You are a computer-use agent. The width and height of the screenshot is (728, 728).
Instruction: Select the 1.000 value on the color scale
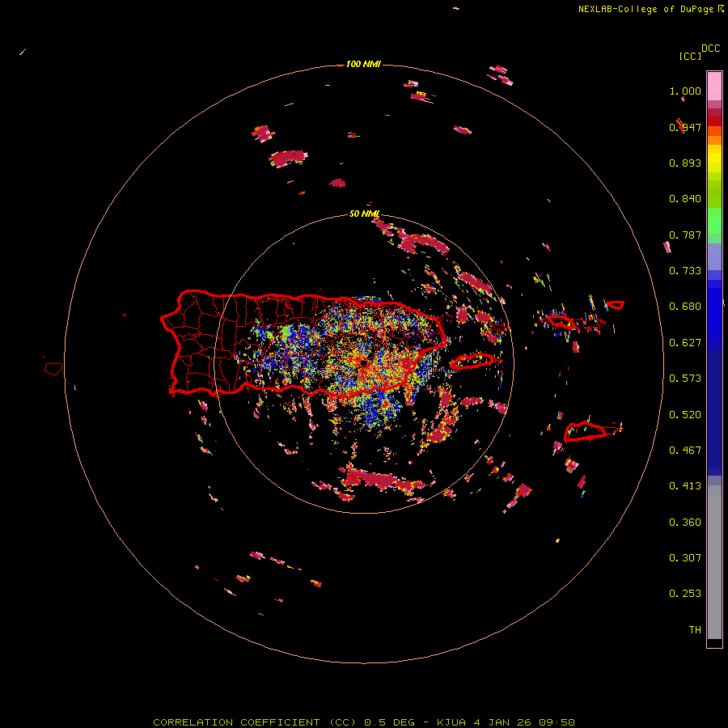pos(685,91)
